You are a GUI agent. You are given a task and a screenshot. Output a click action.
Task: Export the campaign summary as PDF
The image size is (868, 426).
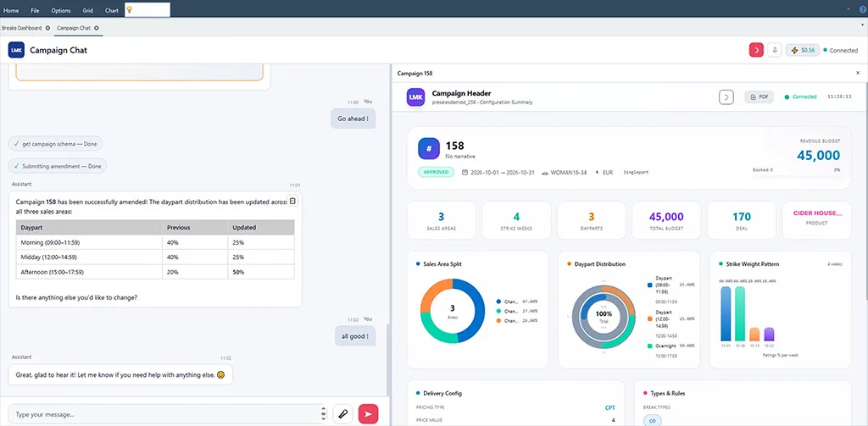click(759, 97)
